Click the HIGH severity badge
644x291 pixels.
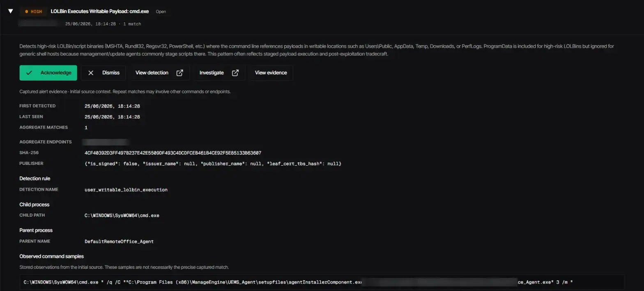pos(34,12)
